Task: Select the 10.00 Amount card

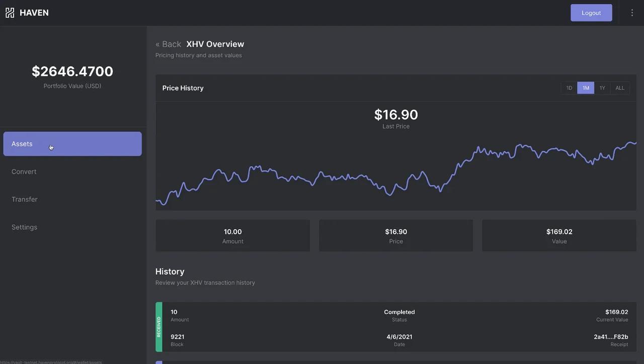Action: coord(232,235)
